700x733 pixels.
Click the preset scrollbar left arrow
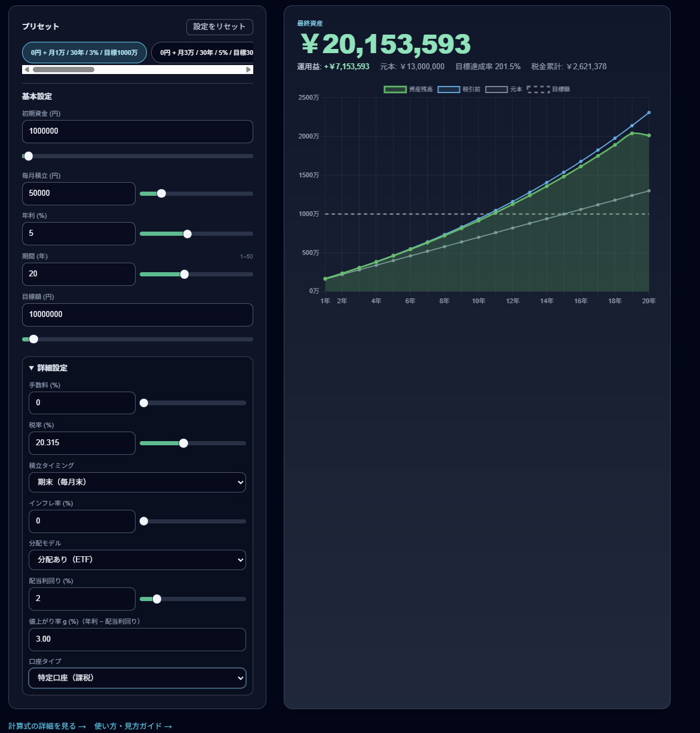pyautogui.click(x=27, y=70)
